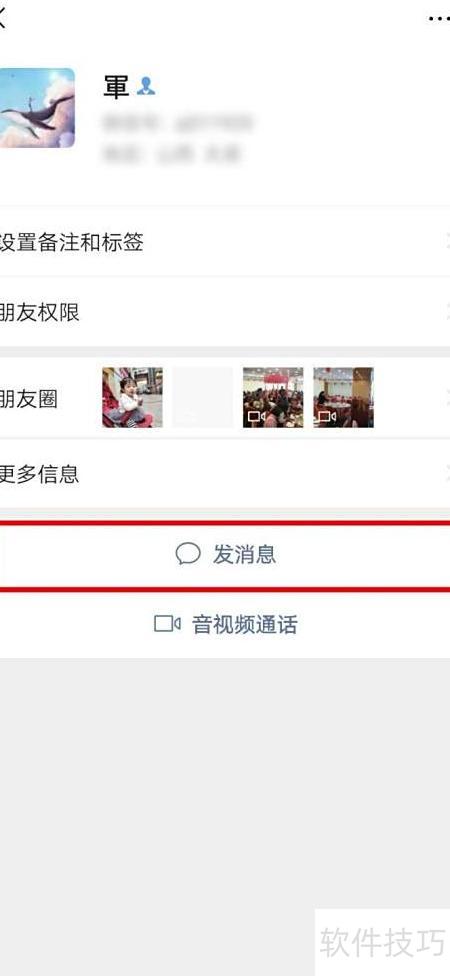Expand chevron on 更多信息 row
Viewport: 450px width, 976px height.
[x=447, y=474]
